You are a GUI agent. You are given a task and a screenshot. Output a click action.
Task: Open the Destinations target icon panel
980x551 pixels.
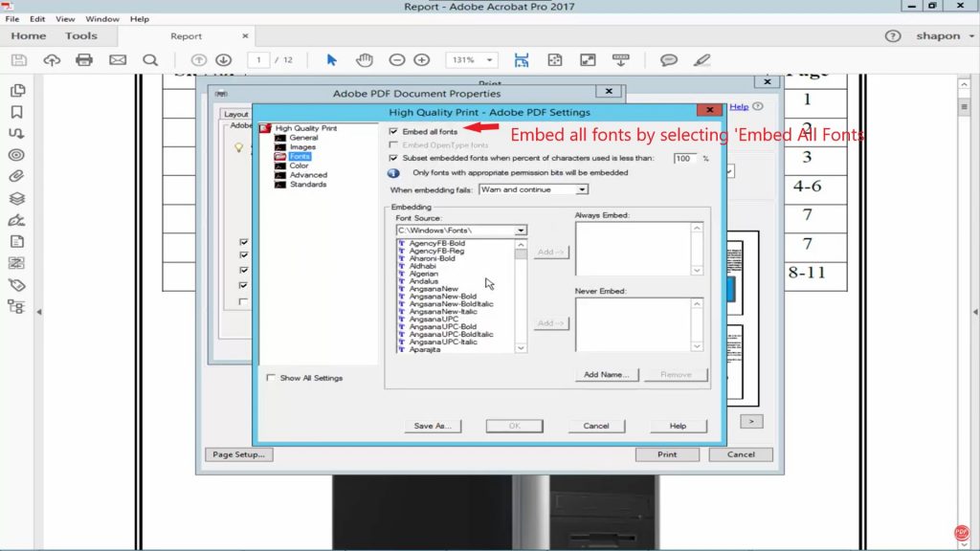pyautogui.click(x=17, y=155)
